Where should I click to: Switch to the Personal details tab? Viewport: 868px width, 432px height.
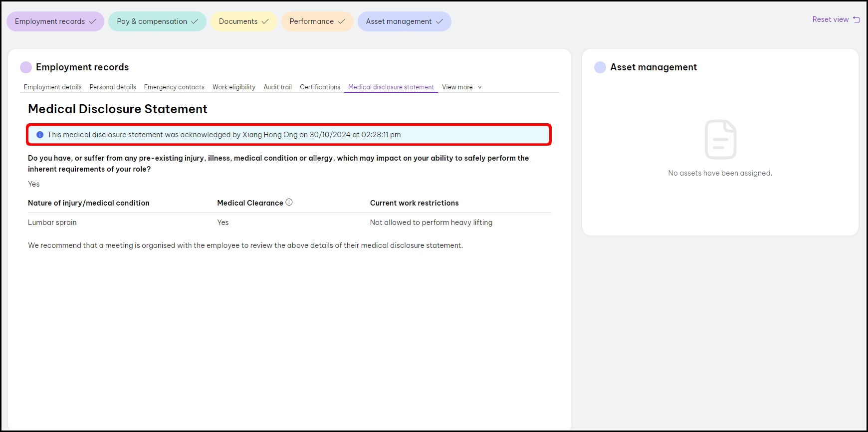pyautogui.click(x=113, y=87)
